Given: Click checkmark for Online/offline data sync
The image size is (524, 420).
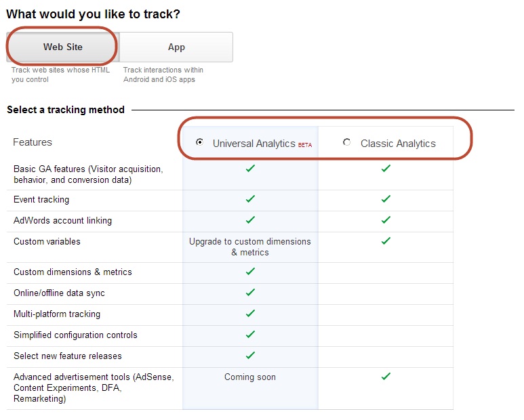Looking at the screenshot, I should click(250, 293).
